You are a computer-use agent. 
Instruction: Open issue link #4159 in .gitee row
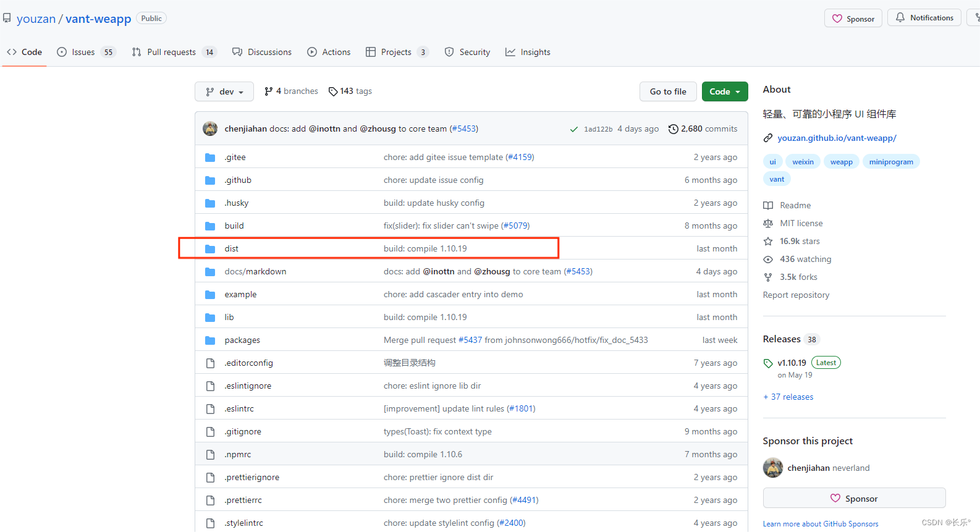pos(520,158)
